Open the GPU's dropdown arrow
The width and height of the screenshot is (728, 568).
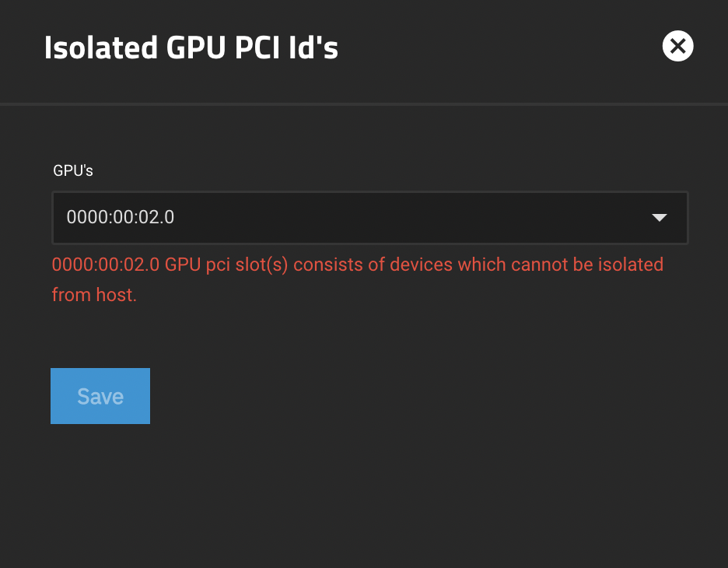(x=660, y=218)
